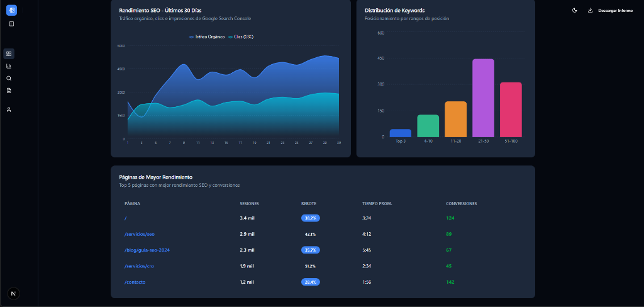Viewport: 644px width, 307px height.
Task: Open the /servicios/seo page link
Action: coord(140,234)
